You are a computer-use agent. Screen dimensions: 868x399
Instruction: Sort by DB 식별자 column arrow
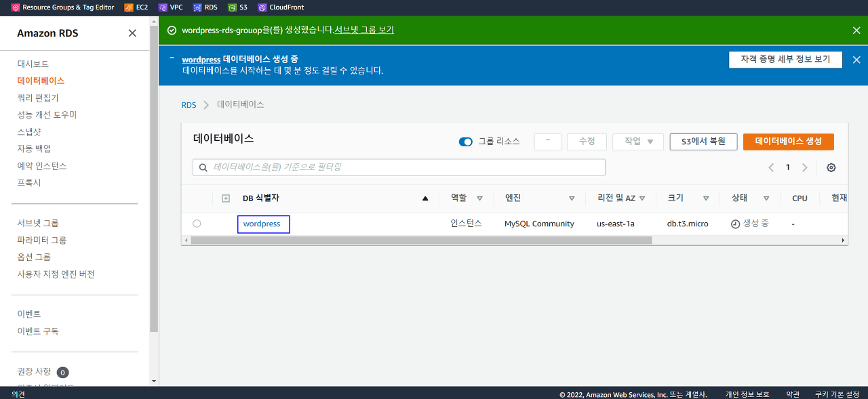coord(425,198)
